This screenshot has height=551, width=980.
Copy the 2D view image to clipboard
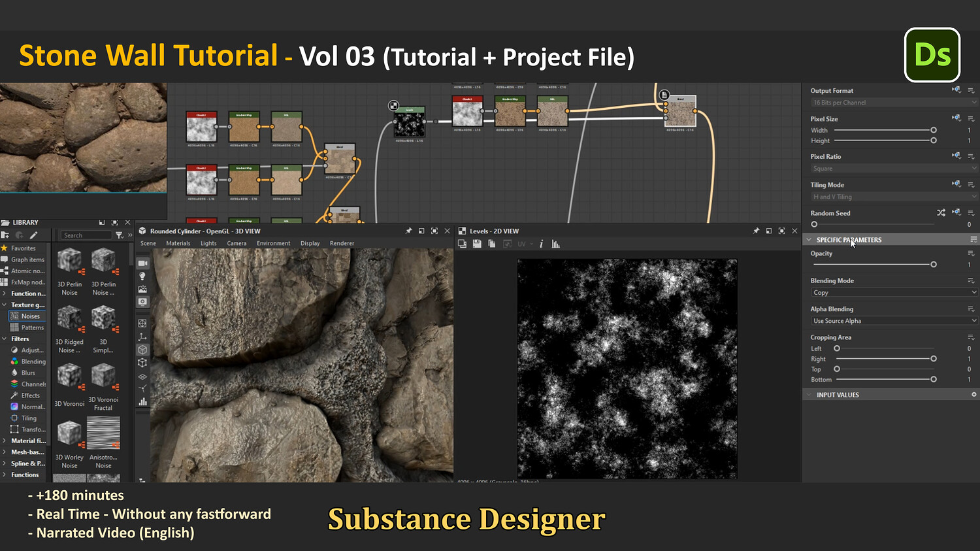tap(492, 244)
